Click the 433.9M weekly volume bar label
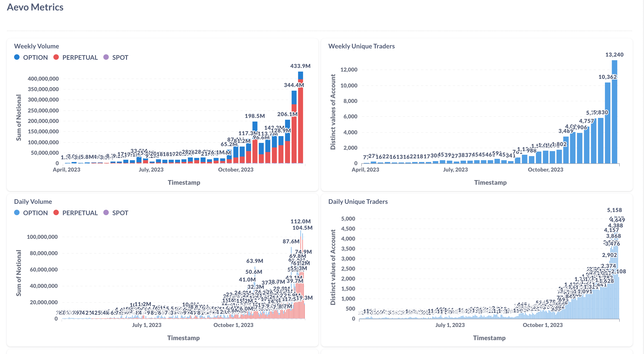 point(300,66)
